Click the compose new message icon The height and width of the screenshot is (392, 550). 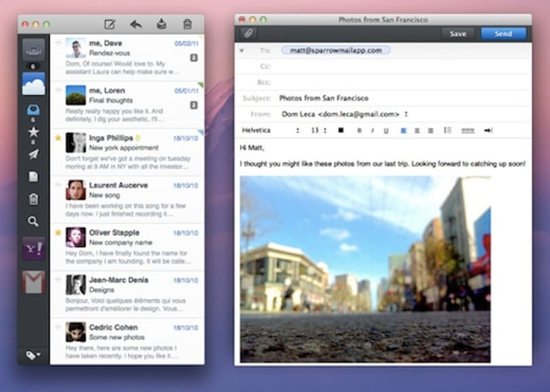click(x=110, y=24)
